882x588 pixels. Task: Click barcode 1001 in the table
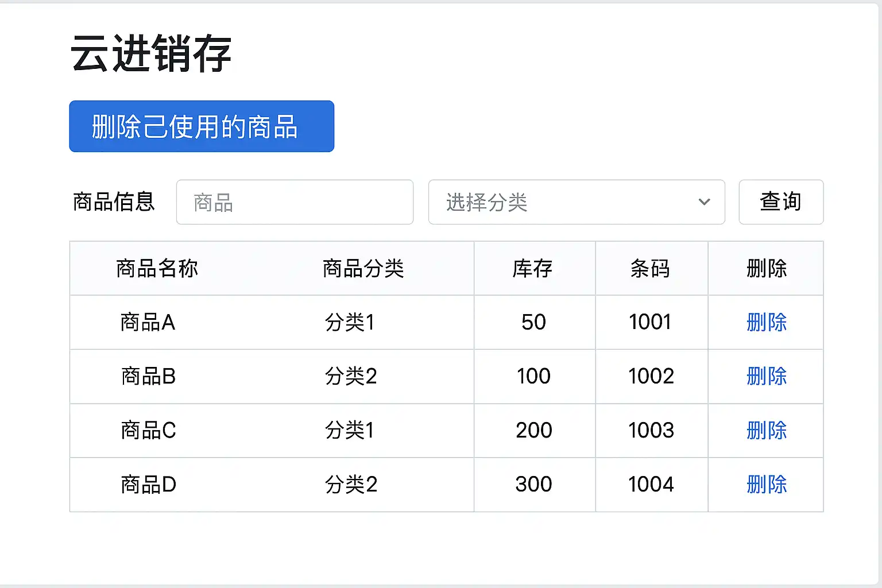tap(650, 322)
